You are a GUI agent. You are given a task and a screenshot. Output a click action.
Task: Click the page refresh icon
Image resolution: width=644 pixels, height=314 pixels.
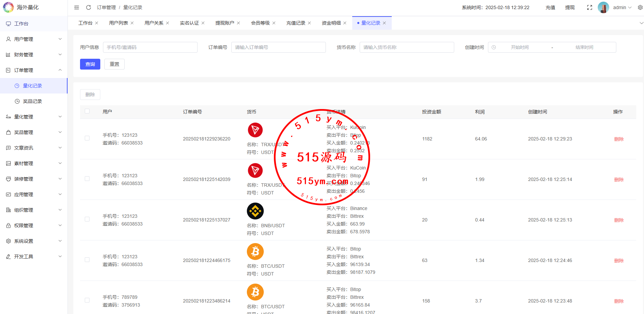coord(88,7)
